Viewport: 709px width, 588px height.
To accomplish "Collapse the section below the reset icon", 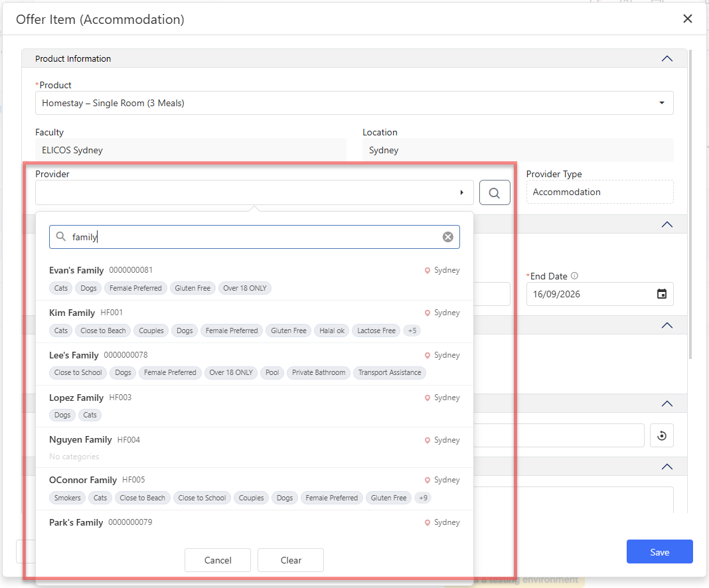I will [x=667, y=467].
